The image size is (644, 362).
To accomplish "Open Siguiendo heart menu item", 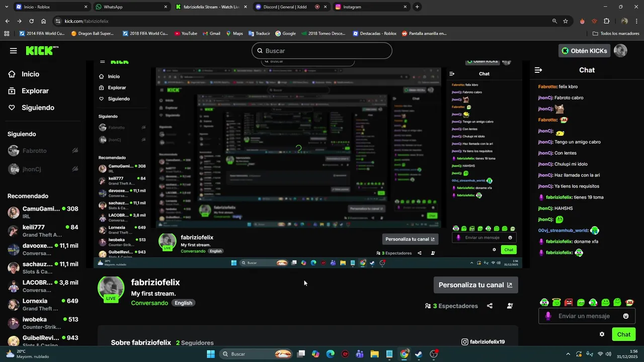I will (x=38, y=108).
